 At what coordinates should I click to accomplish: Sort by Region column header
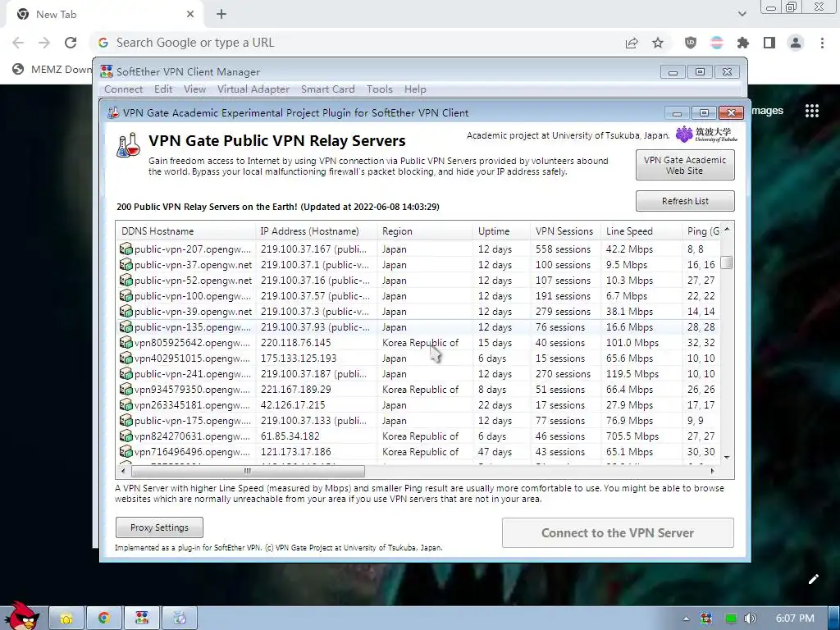point(426,231)
